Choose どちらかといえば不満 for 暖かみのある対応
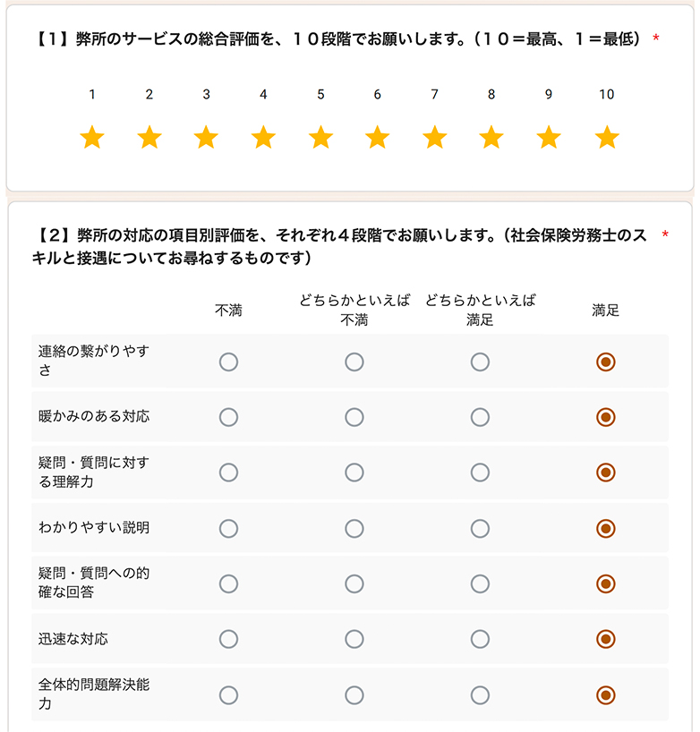This screenshot has height=732, width=700. (x=354, y=417)
